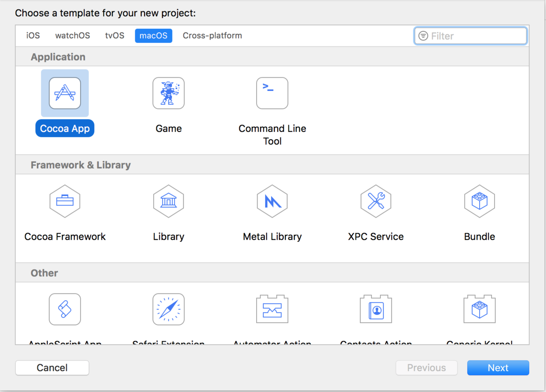This screenshot has height=392, width=546.
Task: Click the "Application" section header
Action: coord(58,57)
